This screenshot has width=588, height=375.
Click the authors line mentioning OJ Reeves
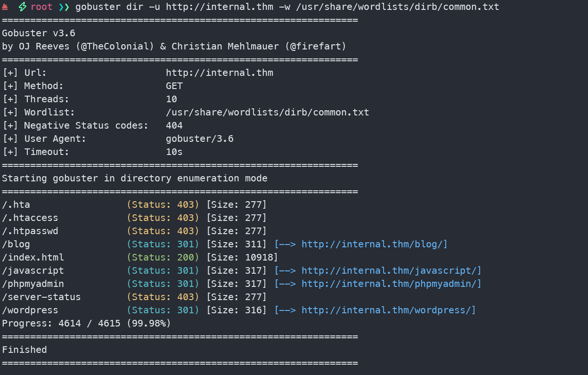point(174,47)
